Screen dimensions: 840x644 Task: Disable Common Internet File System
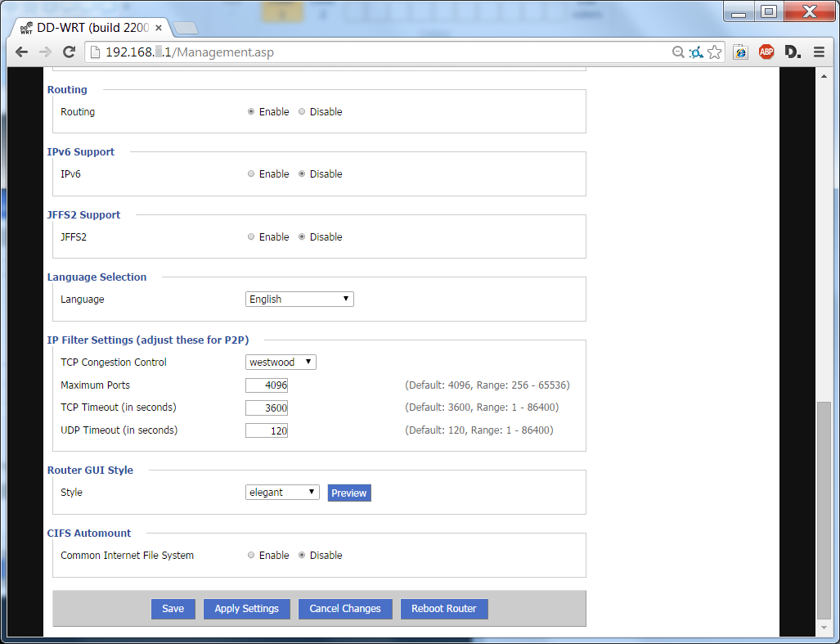coord(302,555)
